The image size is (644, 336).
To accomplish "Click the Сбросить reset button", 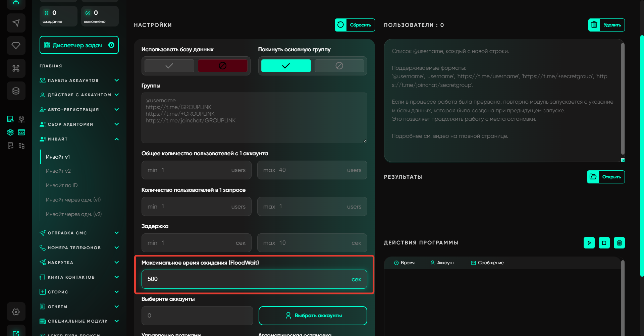I will point(355,25).
